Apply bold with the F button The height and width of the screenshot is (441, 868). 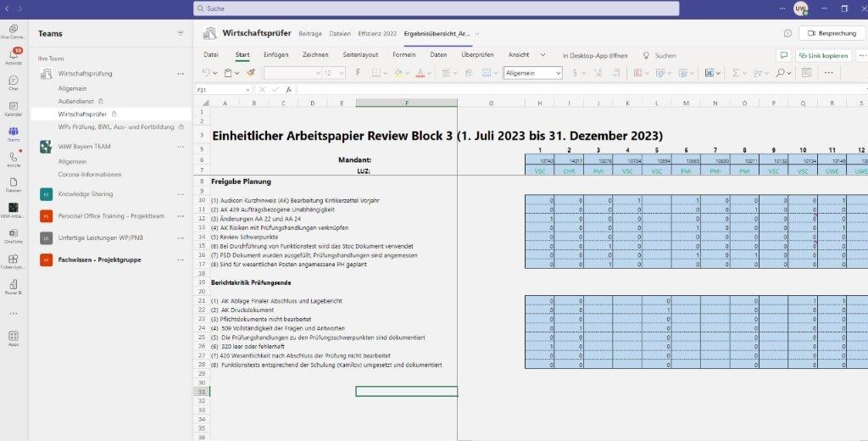click(359, 73)
